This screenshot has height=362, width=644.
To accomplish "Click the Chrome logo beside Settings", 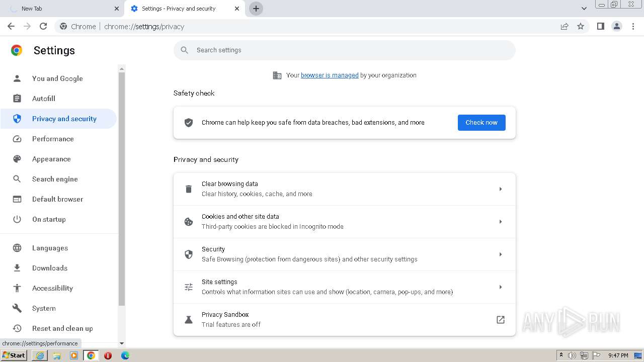I will coord(17,50).
